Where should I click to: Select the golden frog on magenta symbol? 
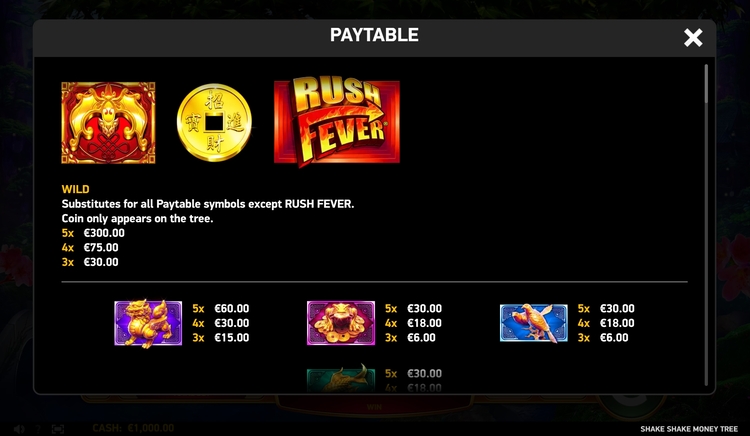coord(341,323)
